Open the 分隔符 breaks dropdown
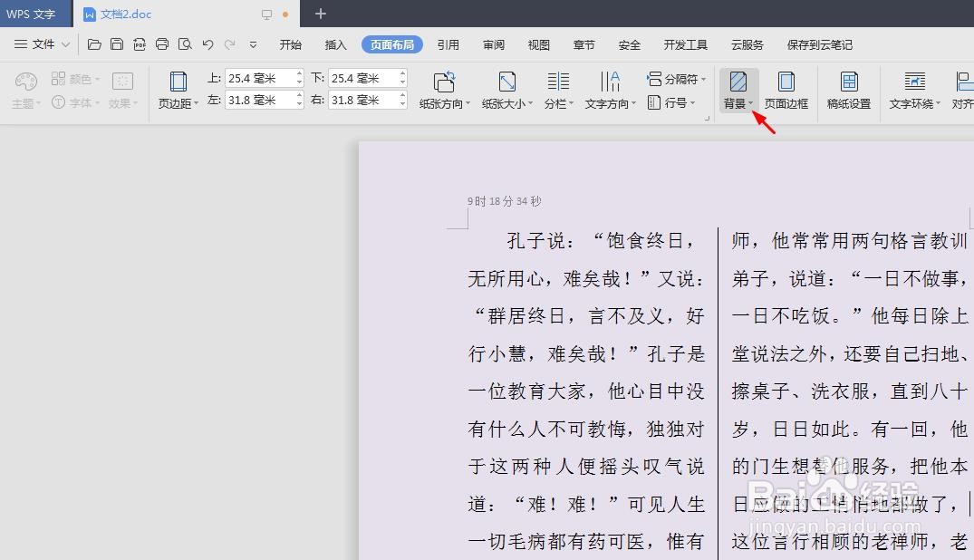The width and height of the screenshot is (974, 560). 676,79
